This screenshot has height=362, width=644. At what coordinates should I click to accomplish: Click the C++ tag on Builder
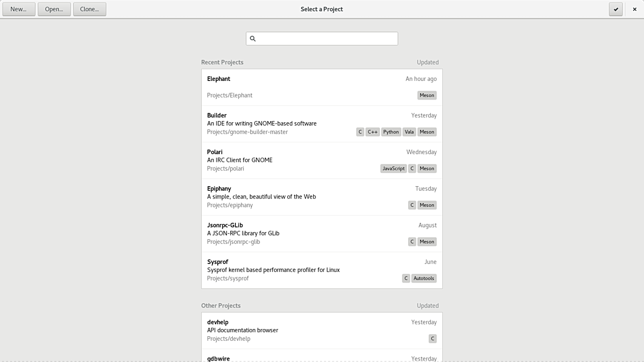click(x=372, y=132)
